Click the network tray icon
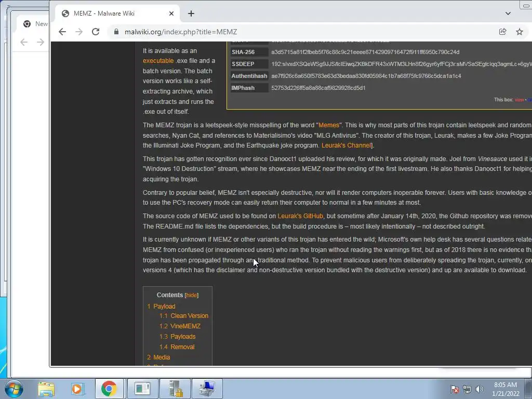 click(x=467, y=389)
